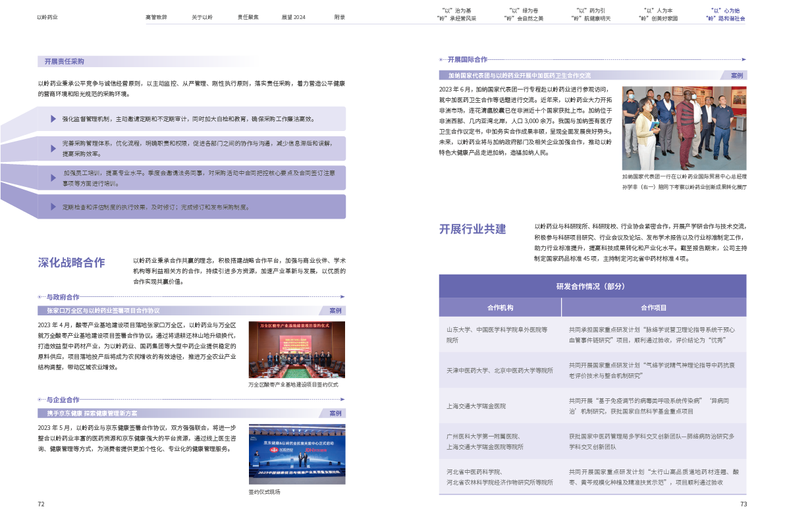
Task: Open the 附录 header navigation item
Action: tap(339, 17)
